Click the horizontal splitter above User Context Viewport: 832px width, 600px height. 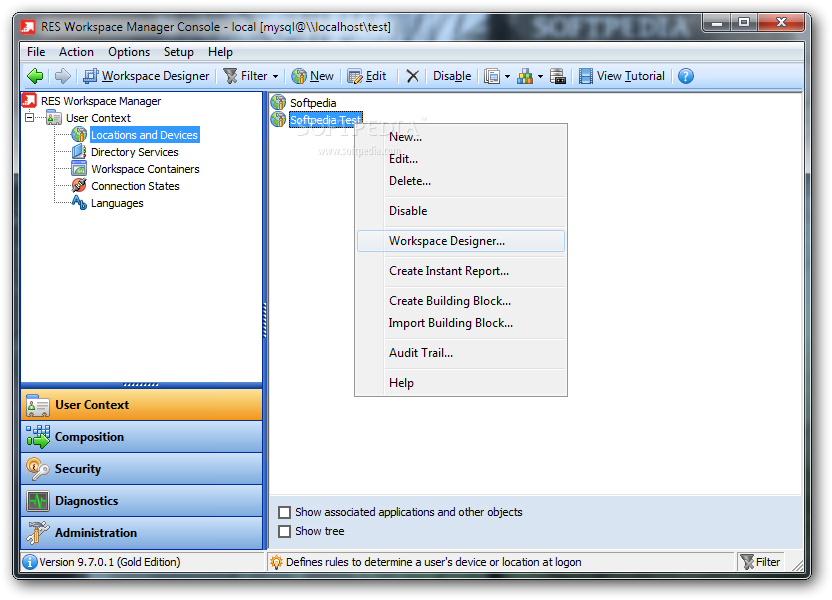click(141, 385)
